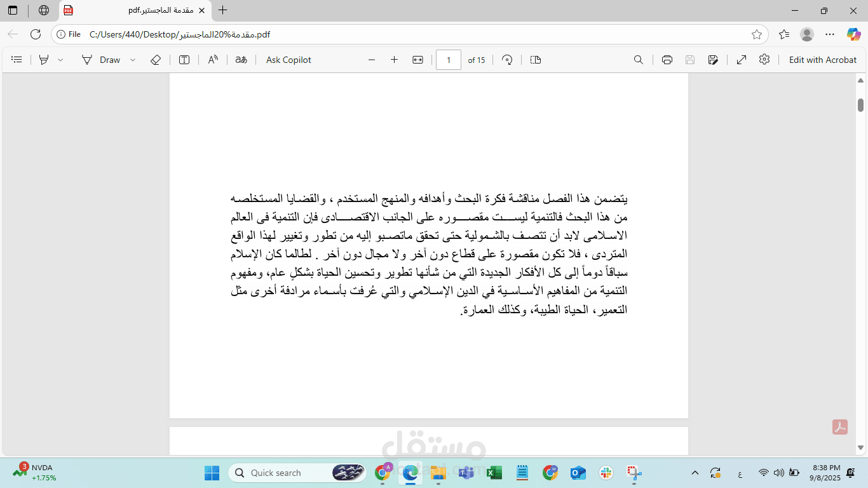Image resolution: width=868 pixels, height=488 pixels.
Task: Print the PDF document
Action: (x=667, y=60)
